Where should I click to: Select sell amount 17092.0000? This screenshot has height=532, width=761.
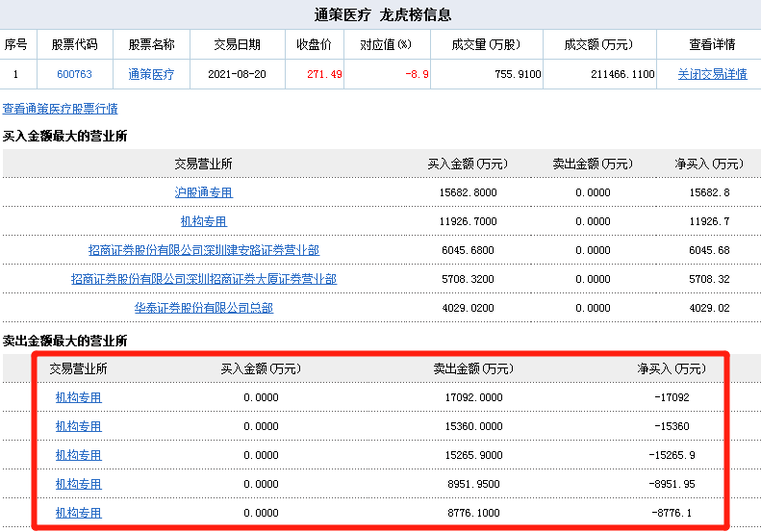(473, 397)
